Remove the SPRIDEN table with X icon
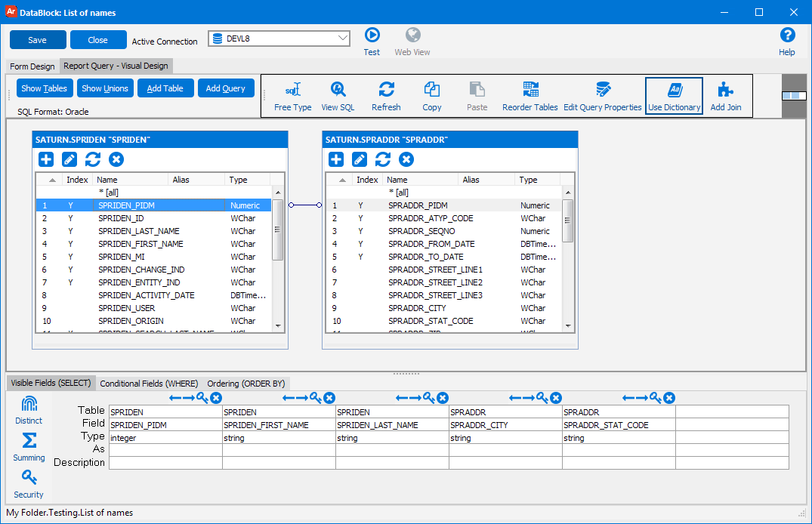Screen dimensions: 812x524 click(116, 159)
